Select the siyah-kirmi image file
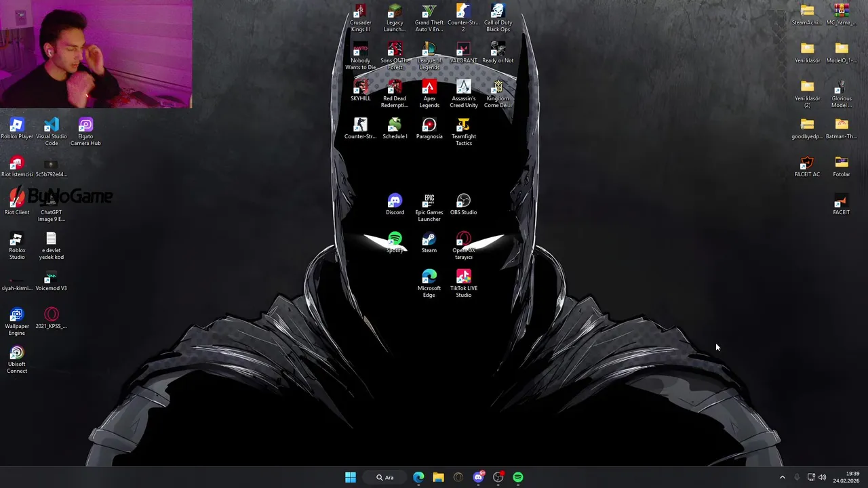Screen dimensions: 868x488 17,280
